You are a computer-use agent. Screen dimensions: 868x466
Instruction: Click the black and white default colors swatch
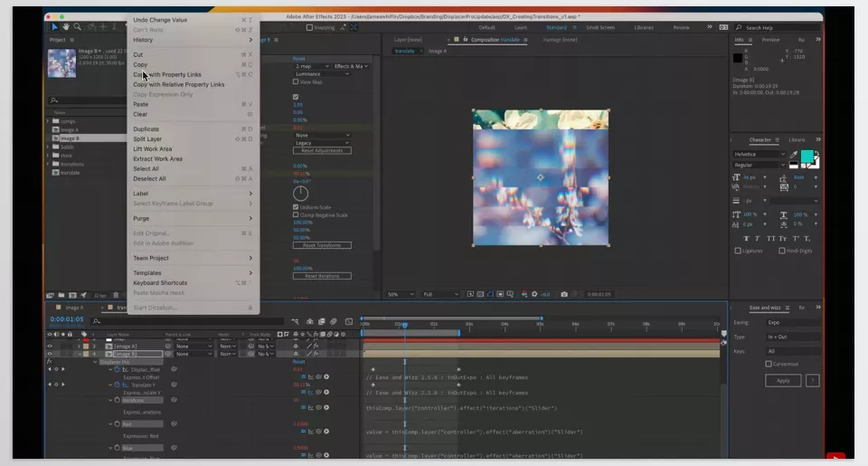(x=794, y=165)
